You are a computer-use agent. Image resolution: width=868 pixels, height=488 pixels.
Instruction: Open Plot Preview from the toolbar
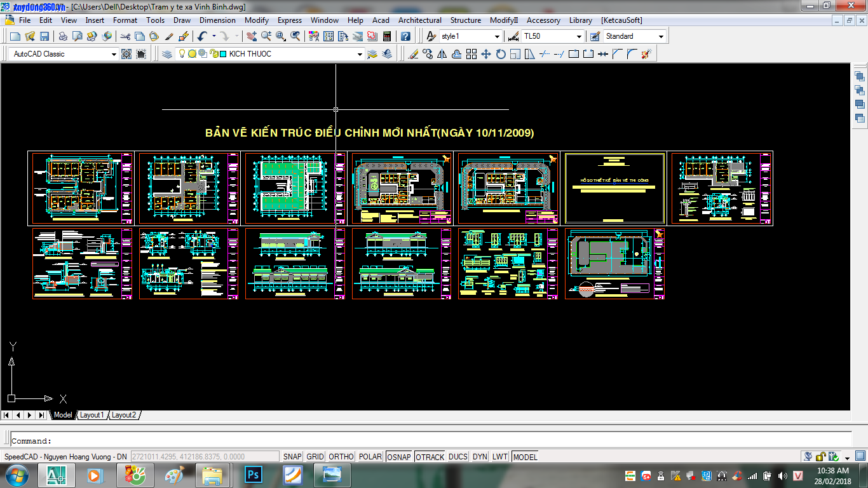point(78,36)
